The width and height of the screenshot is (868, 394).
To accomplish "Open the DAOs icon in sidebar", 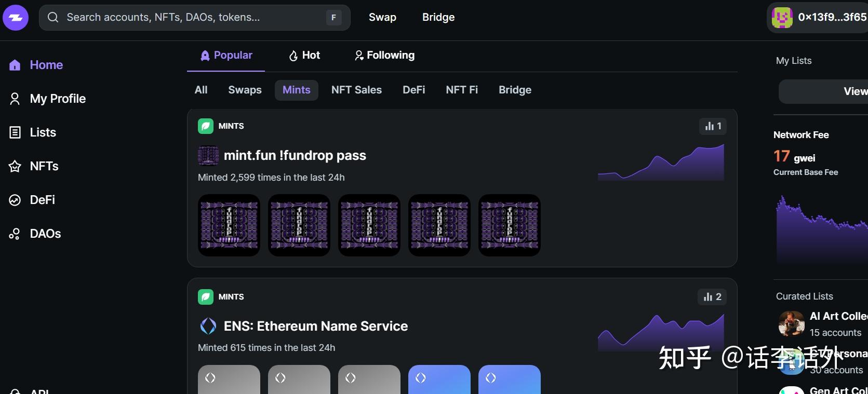I will pos(15,234).
